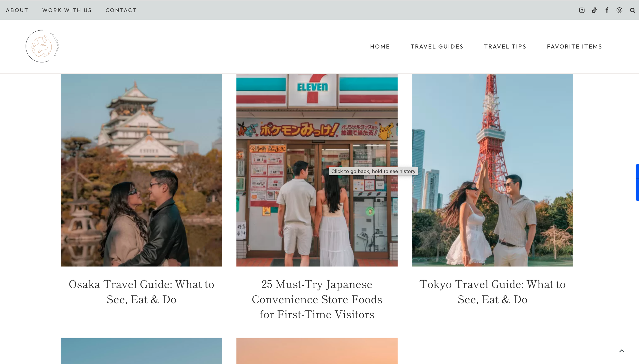Open the Travel Tips menu
This screenshot has width=639, height=364.
click(x=505, y=46)
